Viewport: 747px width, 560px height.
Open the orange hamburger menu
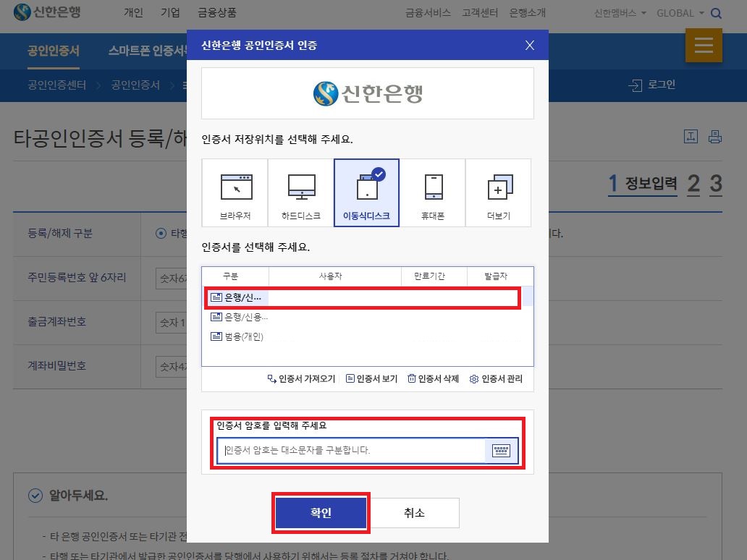(x=704, y=46)
